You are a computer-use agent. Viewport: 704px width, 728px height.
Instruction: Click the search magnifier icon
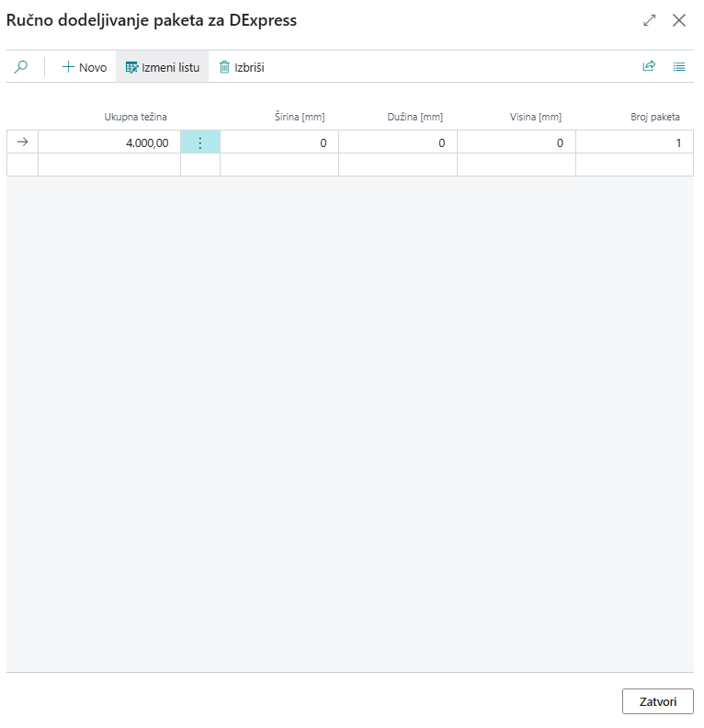coord(21,67)
